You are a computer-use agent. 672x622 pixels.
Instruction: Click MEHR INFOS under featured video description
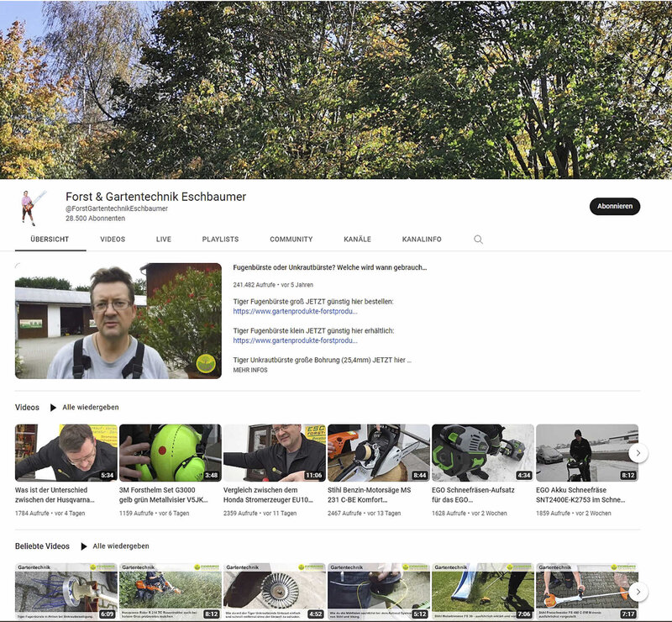[x=250, y=370]
